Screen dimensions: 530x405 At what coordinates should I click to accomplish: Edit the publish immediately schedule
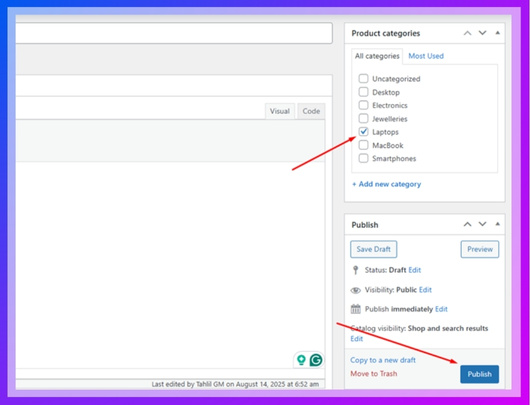441,309
